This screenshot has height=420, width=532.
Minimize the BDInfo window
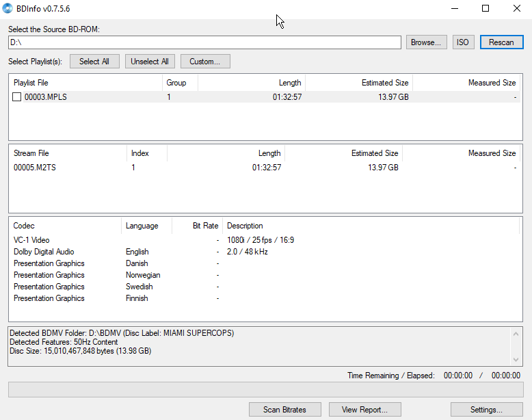tap(455, 8)
